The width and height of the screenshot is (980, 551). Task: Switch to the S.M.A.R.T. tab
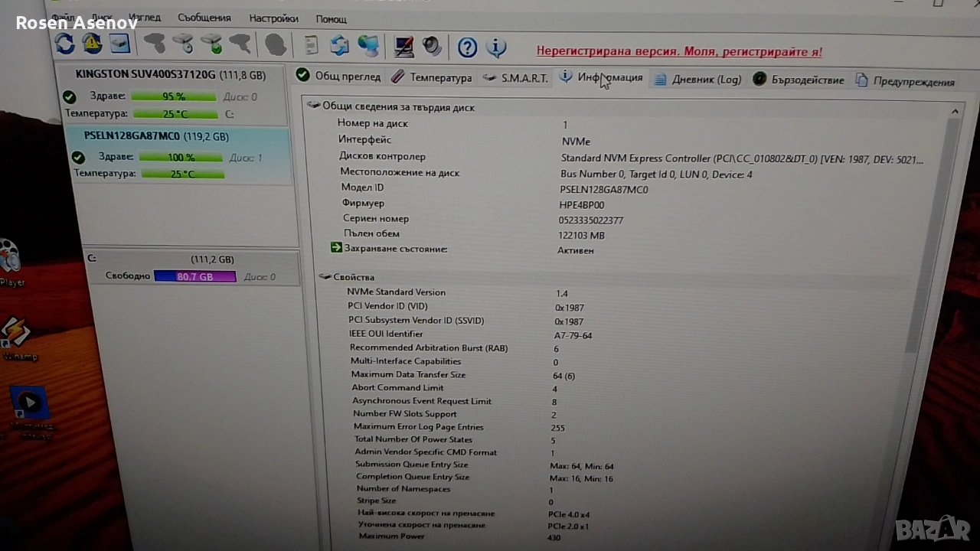515,78
